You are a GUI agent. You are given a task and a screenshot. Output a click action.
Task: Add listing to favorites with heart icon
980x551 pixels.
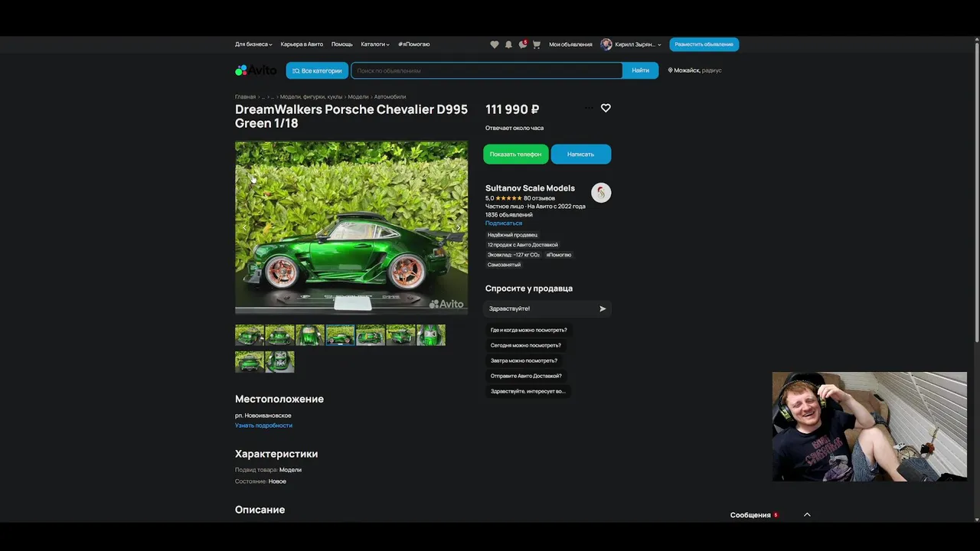tap(606, 108)
